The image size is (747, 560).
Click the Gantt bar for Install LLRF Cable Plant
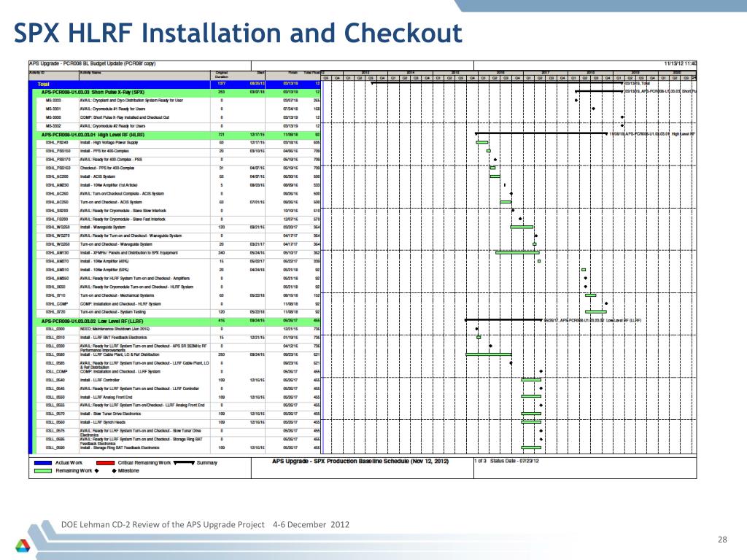click(488, 354)
